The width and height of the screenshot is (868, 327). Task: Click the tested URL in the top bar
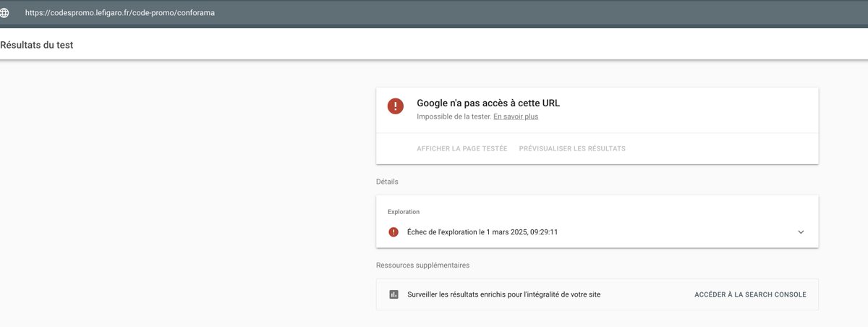pos(119,13)
